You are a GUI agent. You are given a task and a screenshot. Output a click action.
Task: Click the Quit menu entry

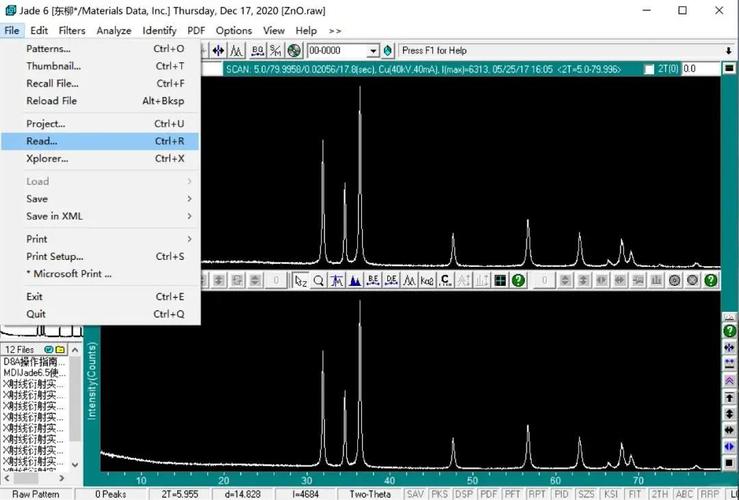[x=36, y=314]
